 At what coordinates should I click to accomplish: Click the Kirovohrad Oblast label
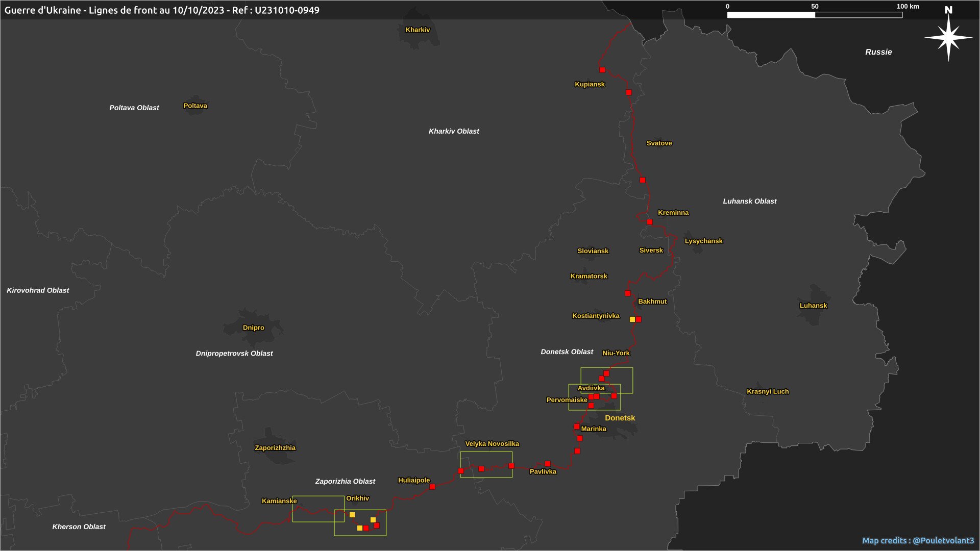click(38, 290)
